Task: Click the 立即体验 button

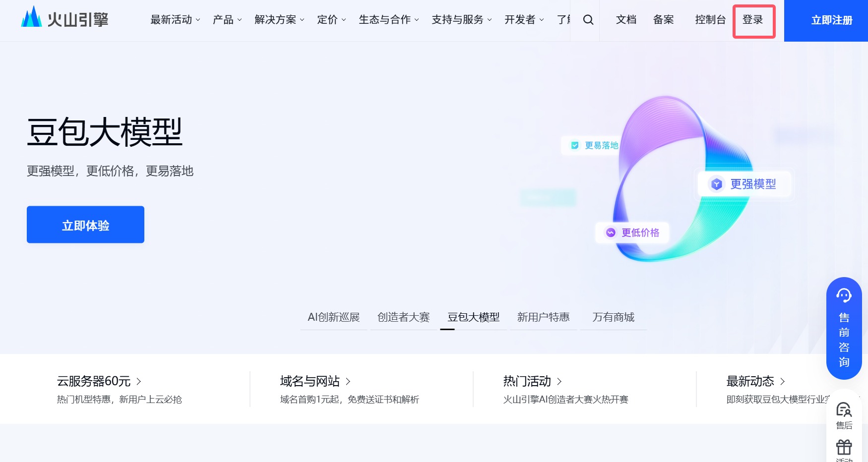Action: click(85, 225)
